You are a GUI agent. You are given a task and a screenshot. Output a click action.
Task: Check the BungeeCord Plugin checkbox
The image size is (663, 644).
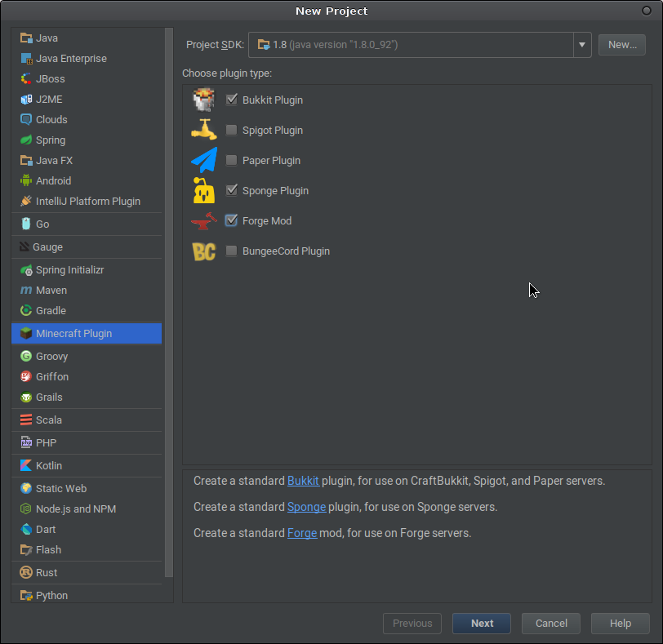tap(231, 251)
